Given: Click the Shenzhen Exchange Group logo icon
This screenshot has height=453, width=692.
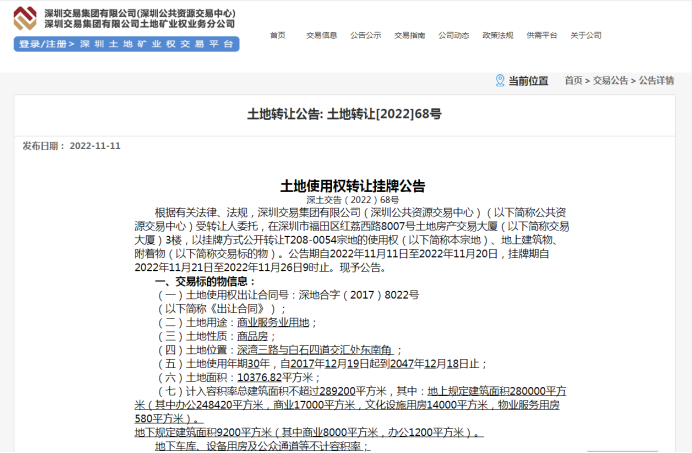Looking at the screenshot, I should 27,17.
